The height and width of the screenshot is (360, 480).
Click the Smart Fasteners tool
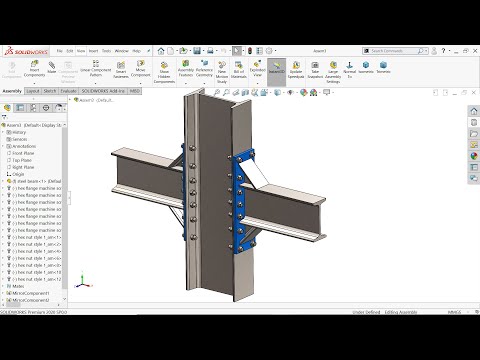tap(121, 69)
